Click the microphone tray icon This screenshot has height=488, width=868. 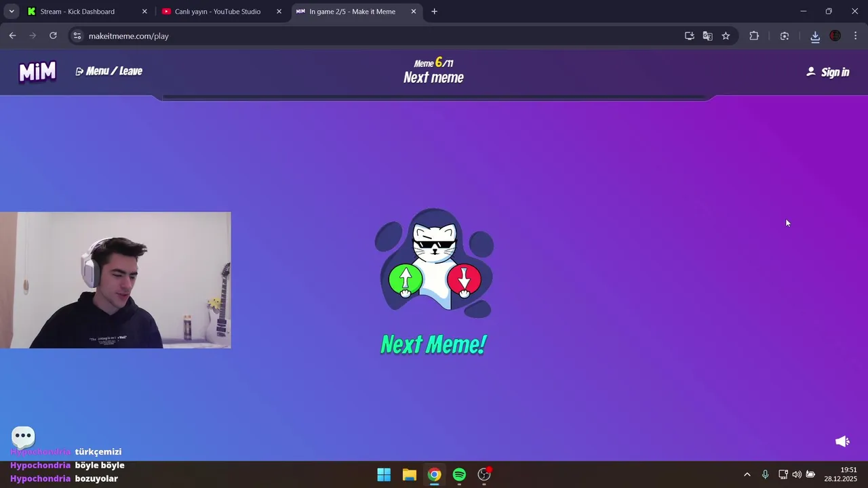(765, 474)
